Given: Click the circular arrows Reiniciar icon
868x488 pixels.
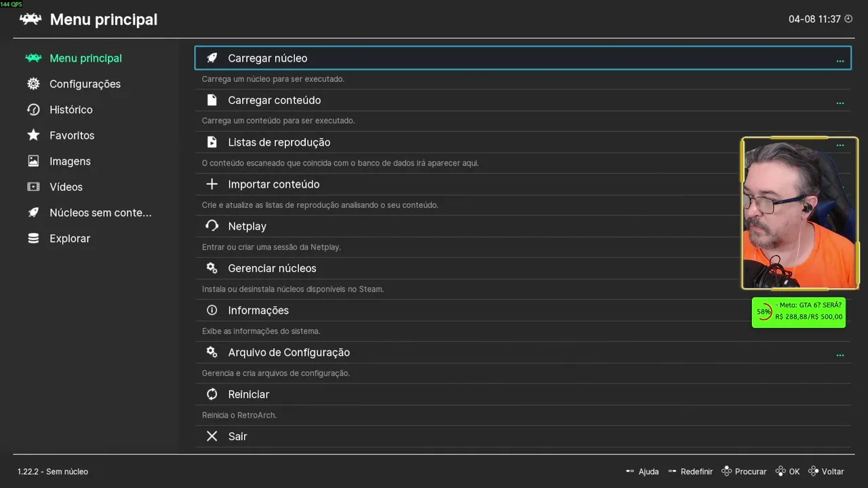Looking at the screenshot, I should pyautogui.click(x=212, y=394).
